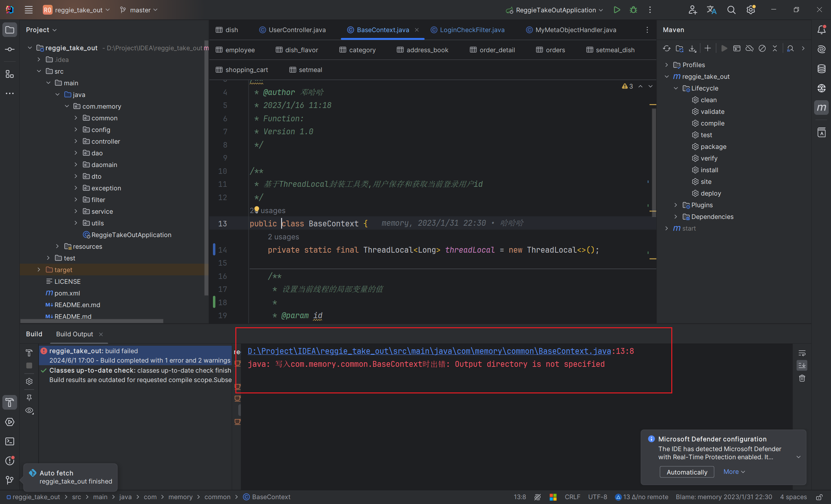Viewport: 831px width, 504px height.
Task: Open the project selector reggie_take_out dropdown
Action: 77,10
